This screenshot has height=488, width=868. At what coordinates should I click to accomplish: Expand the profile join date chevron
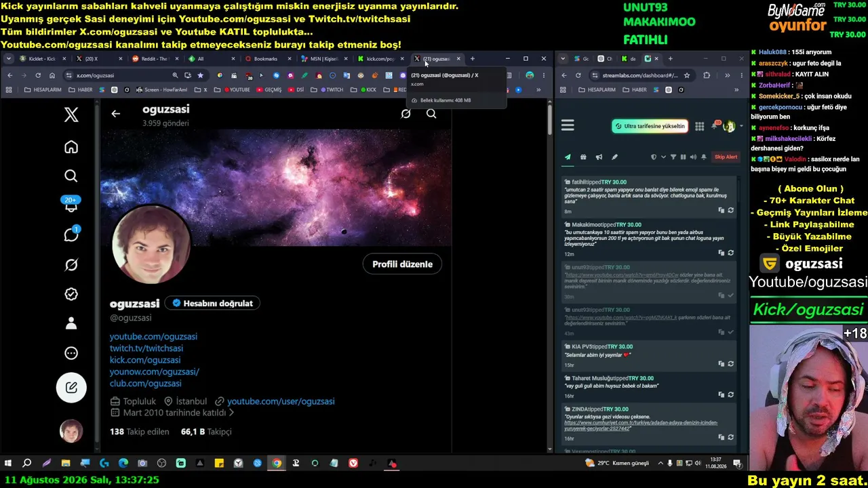point(231,413)
